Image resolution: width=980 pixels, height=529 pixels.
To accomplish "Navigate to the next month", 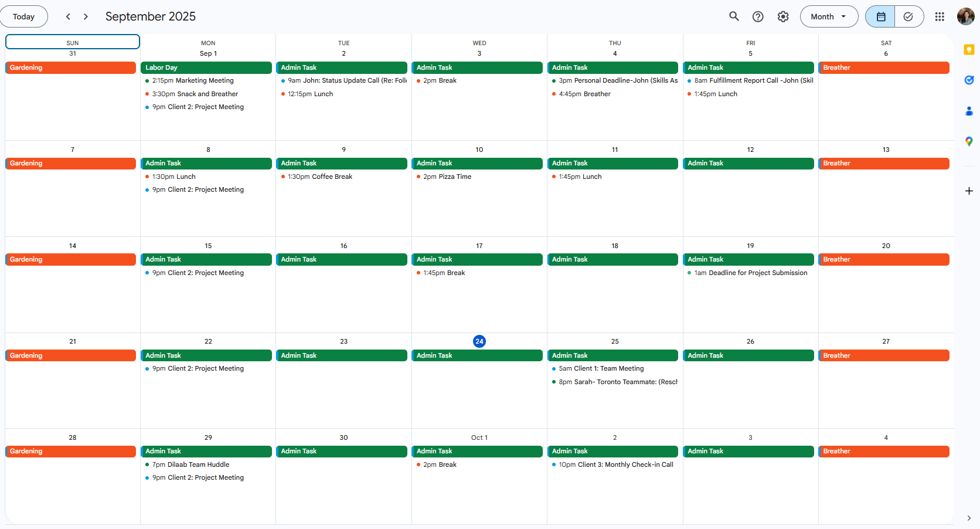I will [86, 16].
